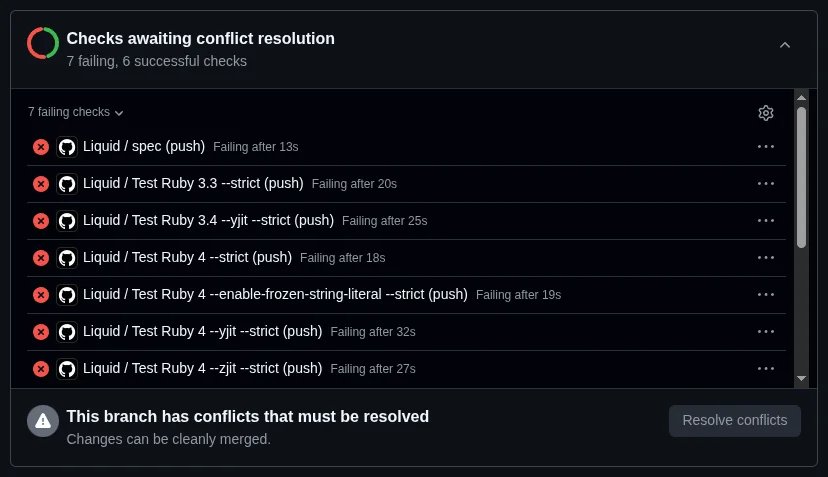Viewport: 828px width, 477px height.
Task: Click GitHub logo beside Test Ruby 3.3 check
Action: [x=67, y=184]
